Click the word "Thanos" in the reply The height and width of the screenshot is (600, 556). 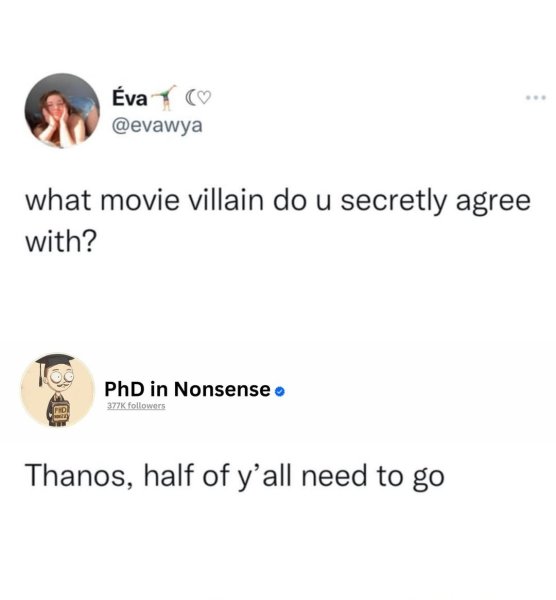tap(77, 475)
